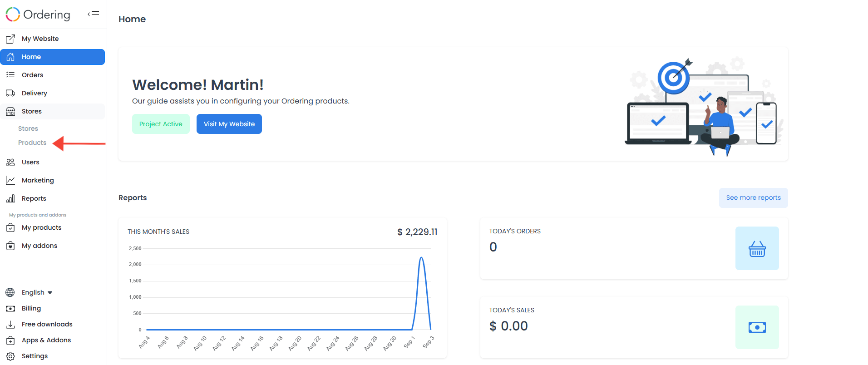This screenshot has height=365, width=868.
Task: Click the My addons icon
Action: [x=10, y=246]
